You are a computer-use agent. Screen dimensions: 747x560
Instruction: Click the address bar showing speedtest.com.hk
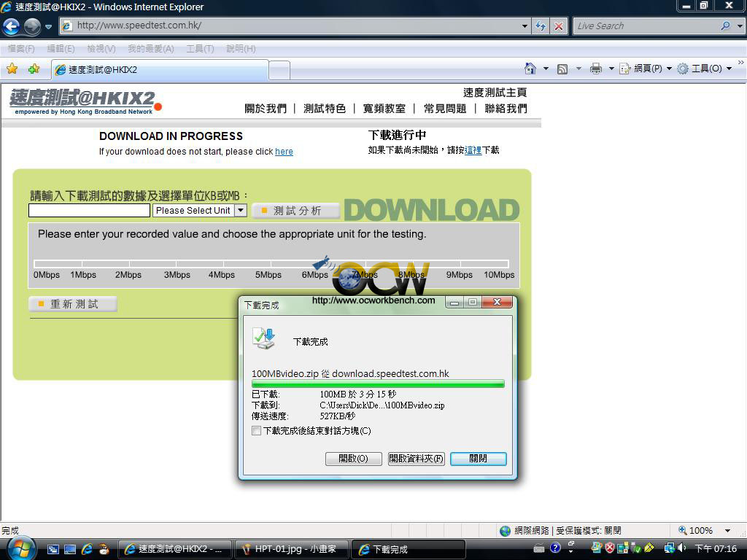point(295,26)
